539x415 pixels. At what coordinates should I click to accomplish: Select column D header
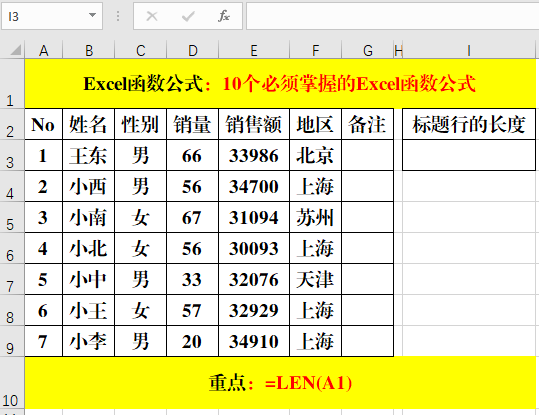tap(192, 50)
